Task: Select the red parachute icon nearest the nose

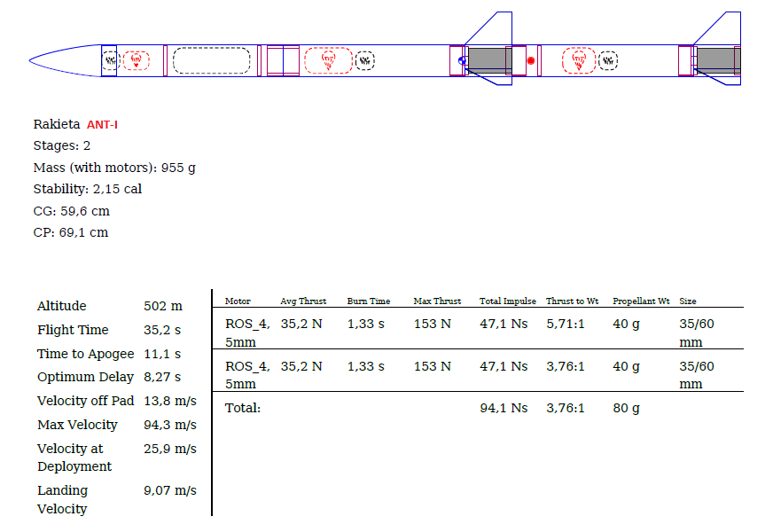Action: click(x=137, y=60)
